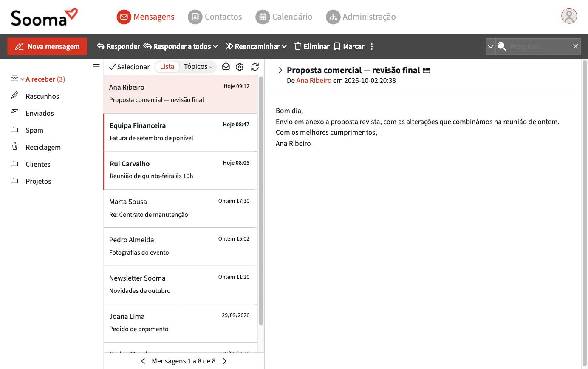Viewport: 588px width, 369px height.
Task: Click the Rascunhos pencil icon
Action: click(x=15, y=95)
